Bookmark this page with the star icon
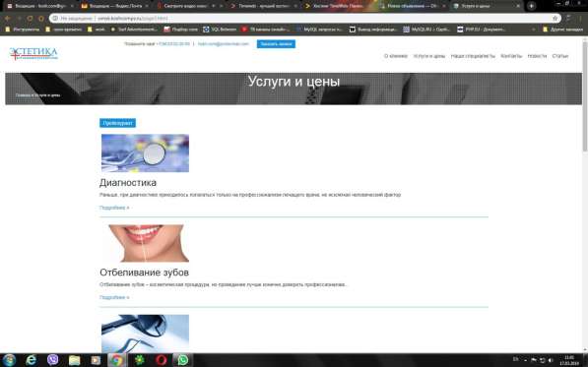588x367 pixels. point(555,18)
